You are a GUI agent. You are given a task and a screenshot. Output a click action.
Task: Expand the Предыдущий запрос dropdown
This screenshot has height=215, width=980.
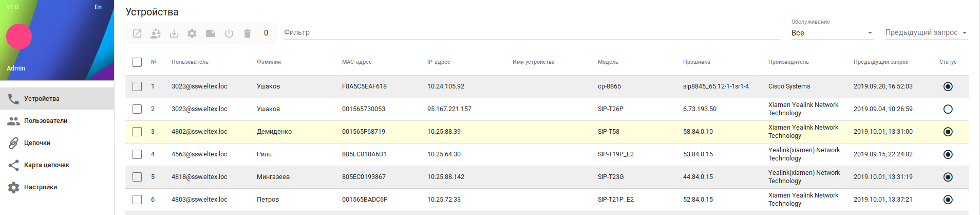pyautogui.click(x=926, y=33)
